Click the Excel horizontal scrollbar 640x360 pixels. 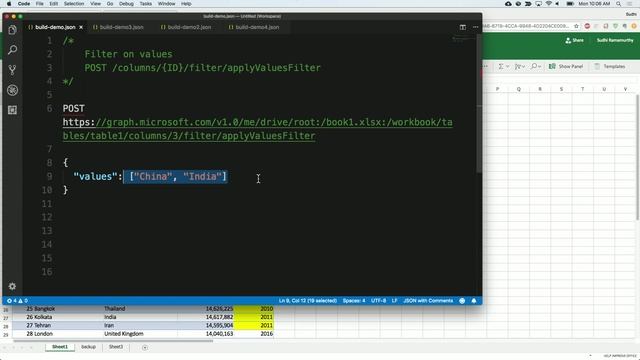(113, 340)
